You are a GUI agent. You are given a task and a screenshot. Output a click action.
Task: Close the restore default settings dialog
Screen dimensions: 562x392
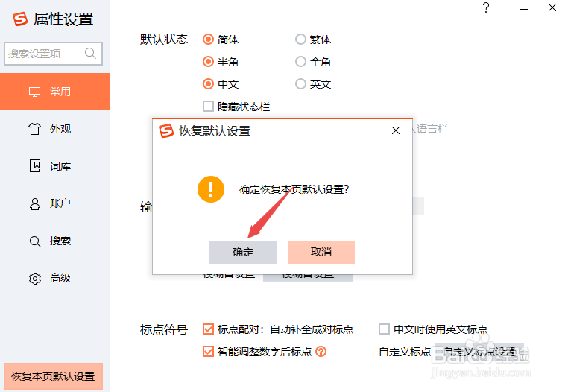click(396, 131)
